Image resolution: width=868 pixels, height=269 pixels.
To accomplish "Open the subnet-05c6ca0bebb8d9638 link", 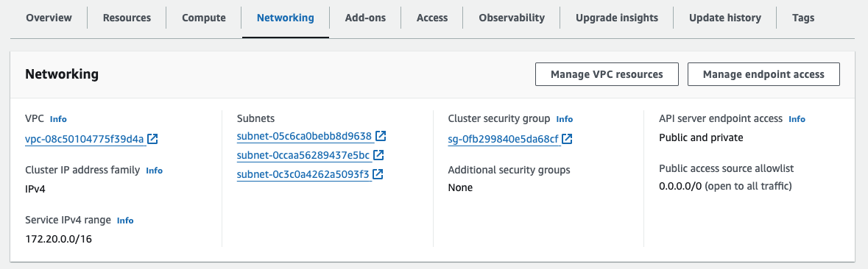I will click(304, 136).
